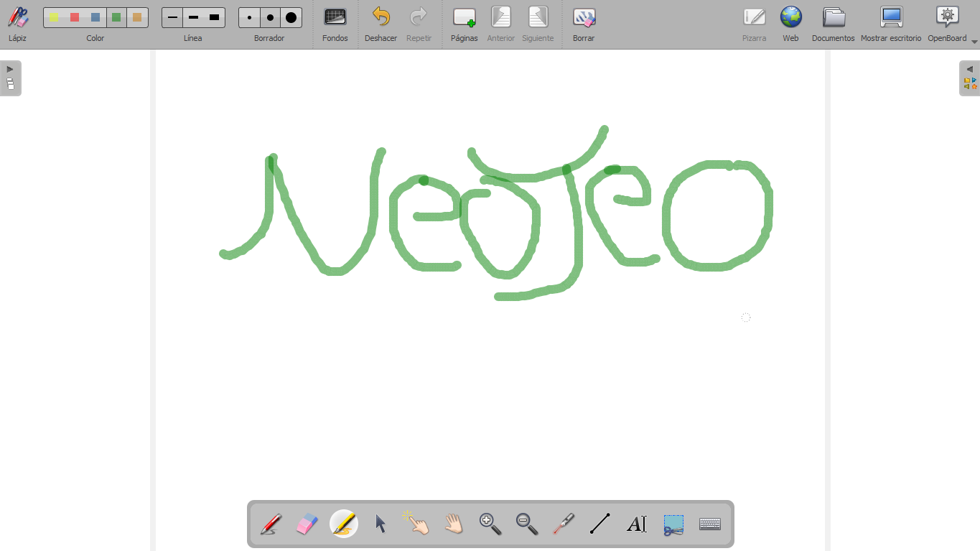Go to next page Siguiente
The image size is (980, 551).
tap(538, 23)
